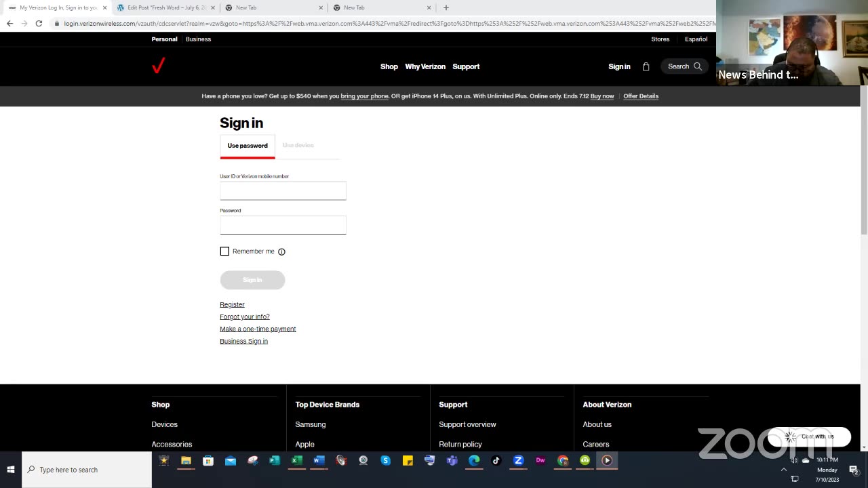This screenshot has height=488, width=868.
Task: Close the My Verizon Log In tab
Action: tap(104, 7)
